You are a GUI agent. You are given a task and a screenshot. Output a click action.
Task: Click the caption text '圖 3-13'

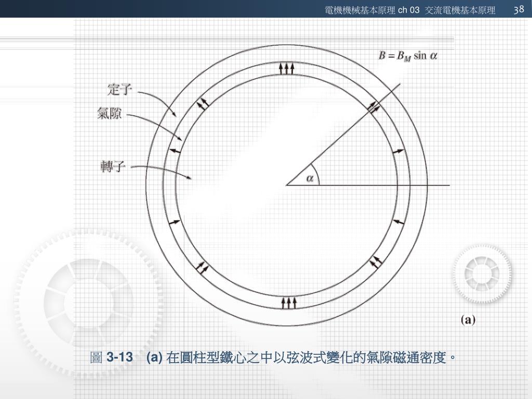(111, 357)
